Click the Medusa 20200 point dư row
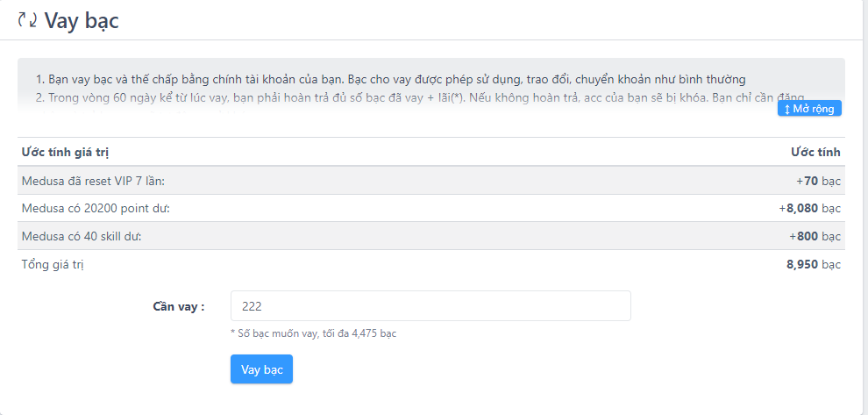Screen dimensions: 868x415 96,209
